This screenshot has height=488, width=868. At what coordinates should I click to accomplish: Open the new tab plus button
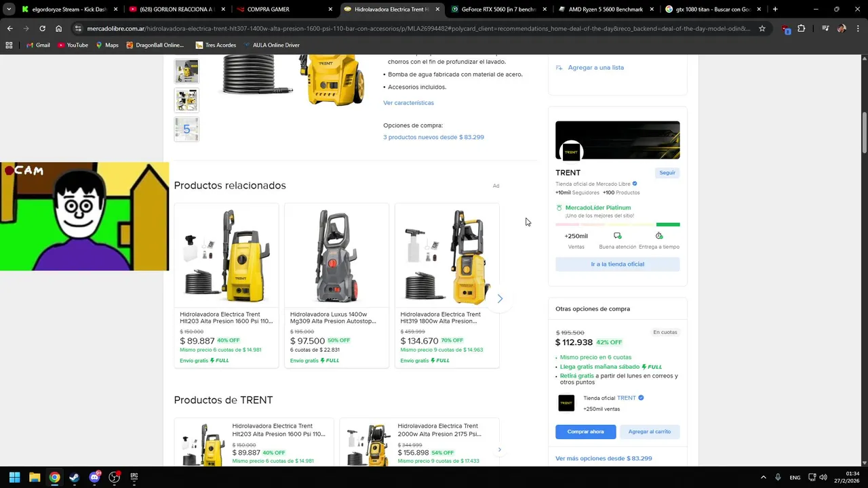(775, 9)
